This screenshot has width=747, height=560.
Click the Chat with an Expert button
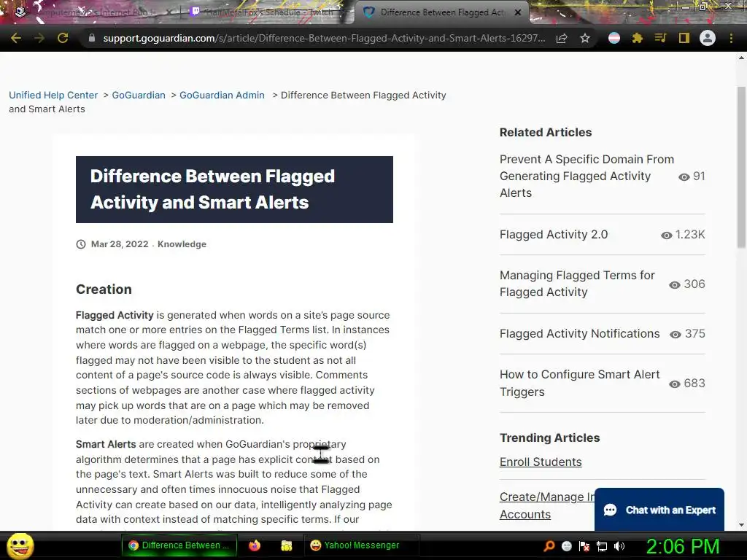[659, 510]
